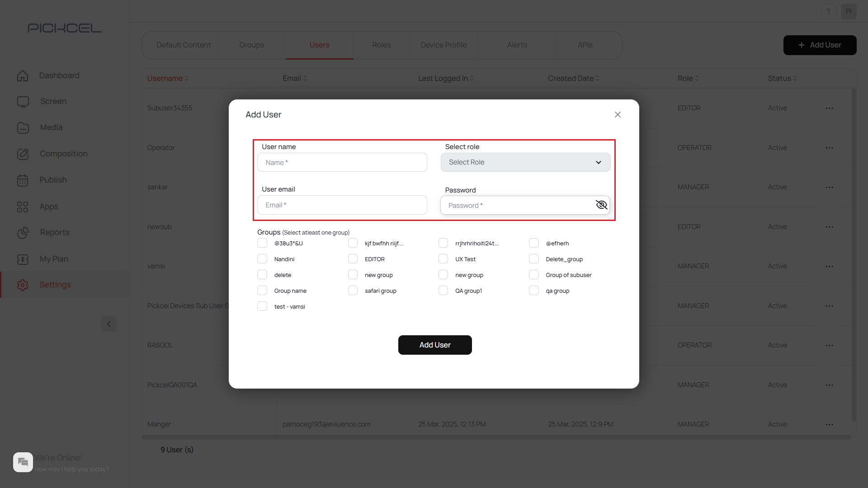Toggle password visibility in Add User dialog
This screenshot has width=868, height=488.
pyautogui.click(x=601, y=205)
